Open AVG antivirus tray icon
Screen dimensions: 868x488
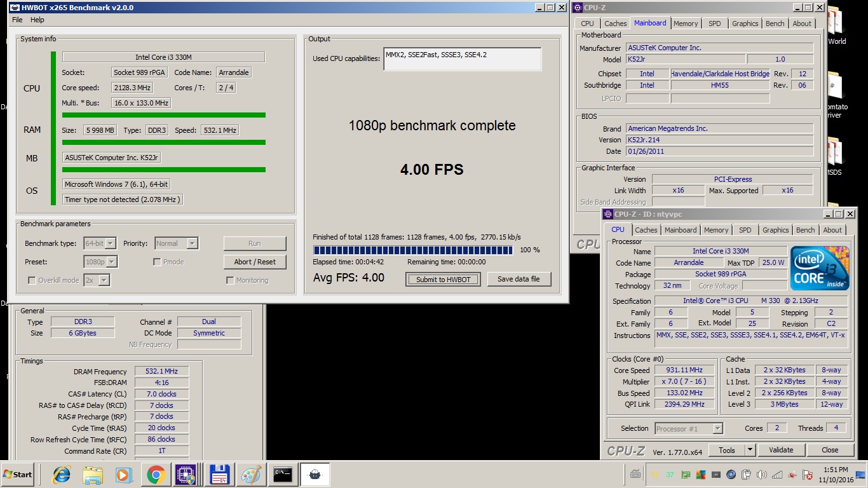click(x=700, y=475)
